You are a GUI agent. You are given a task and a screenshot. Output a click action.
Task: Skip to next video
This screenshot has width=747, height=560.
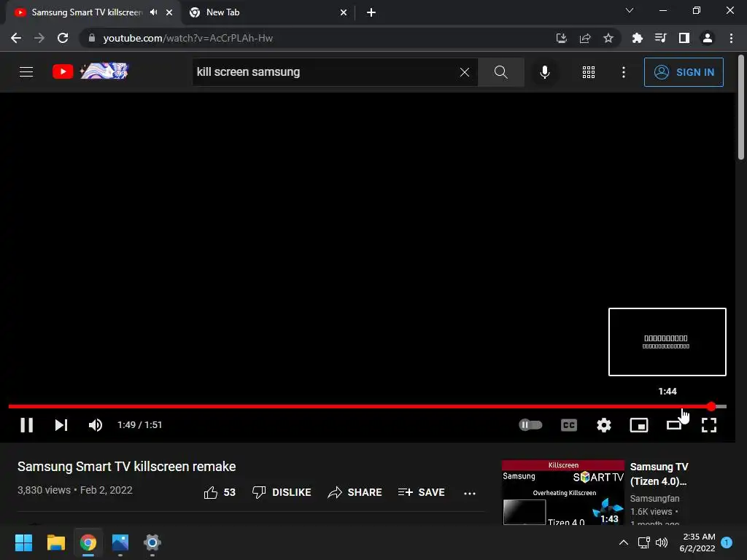point(61,425)
